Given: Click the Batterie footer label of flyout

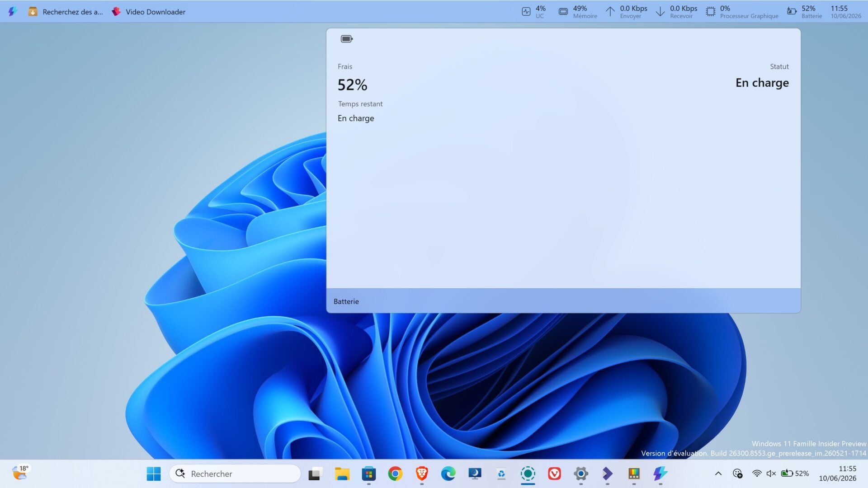Looking at the screenshot, I should pyautogui.click(x=346, y=301).
